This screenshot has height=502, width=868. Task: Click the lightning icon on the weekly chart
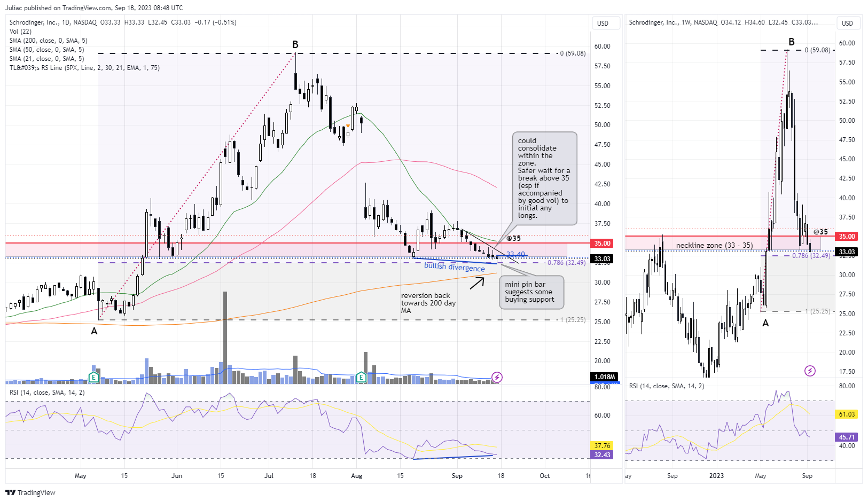810,371
